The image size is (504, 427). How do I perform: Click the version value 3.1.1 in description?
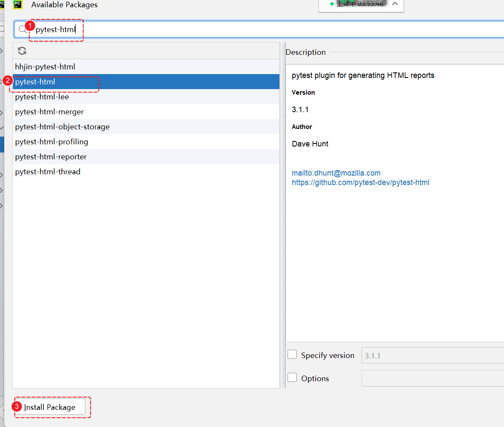point(300,110)
